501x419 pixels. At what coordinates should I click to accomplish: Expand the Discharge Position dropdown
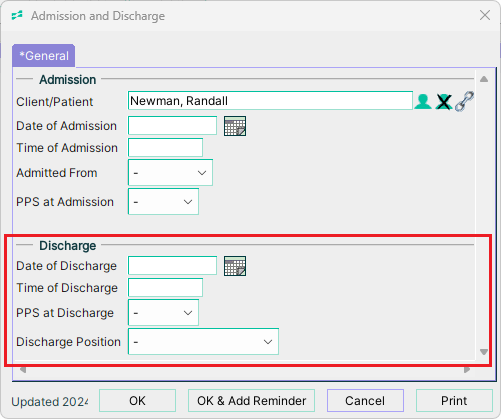203,342
